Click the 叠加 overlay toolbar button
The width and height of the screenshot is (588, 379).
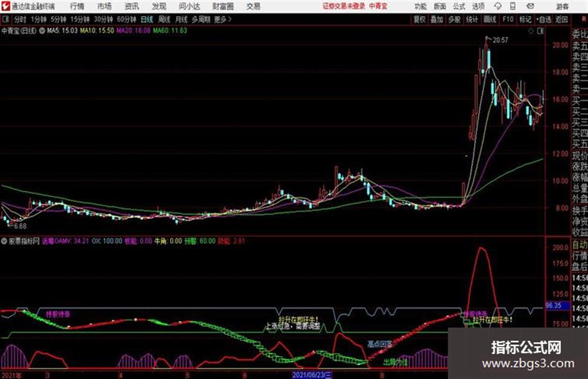437,19
